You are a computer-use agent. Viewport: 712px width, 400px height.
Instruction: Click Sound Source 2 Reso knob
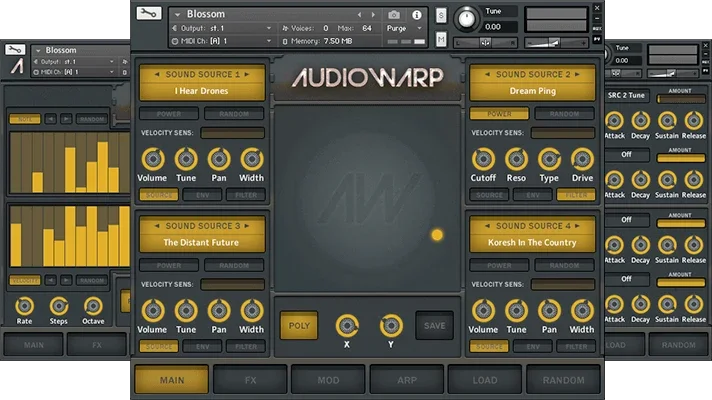point(516,159)
